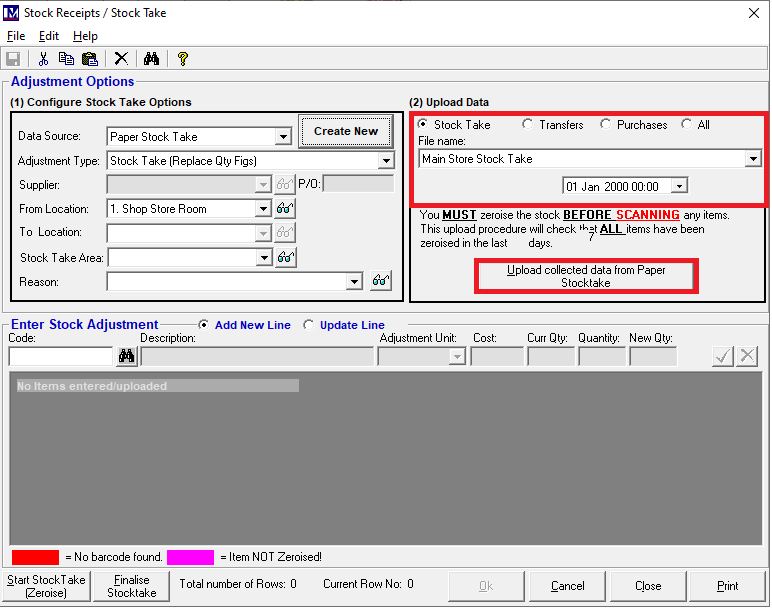Close the Stock Receipts window

point(754,13)
